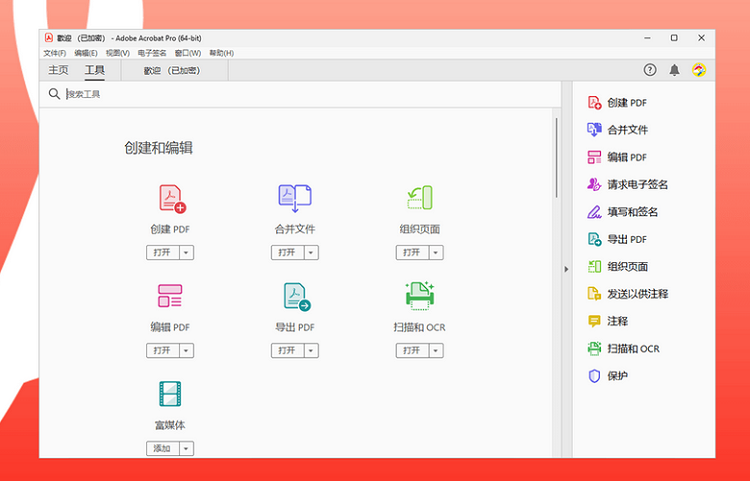Open 请求电子签名 from right sidebar

point(628,185)
